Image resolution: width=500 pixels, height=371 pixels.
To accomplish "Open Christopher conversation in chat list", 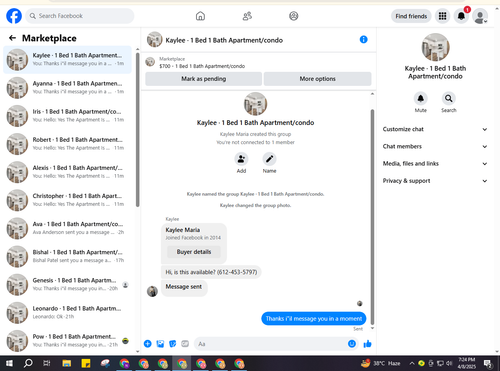I will pyautogui.click(x=67, y=200).
